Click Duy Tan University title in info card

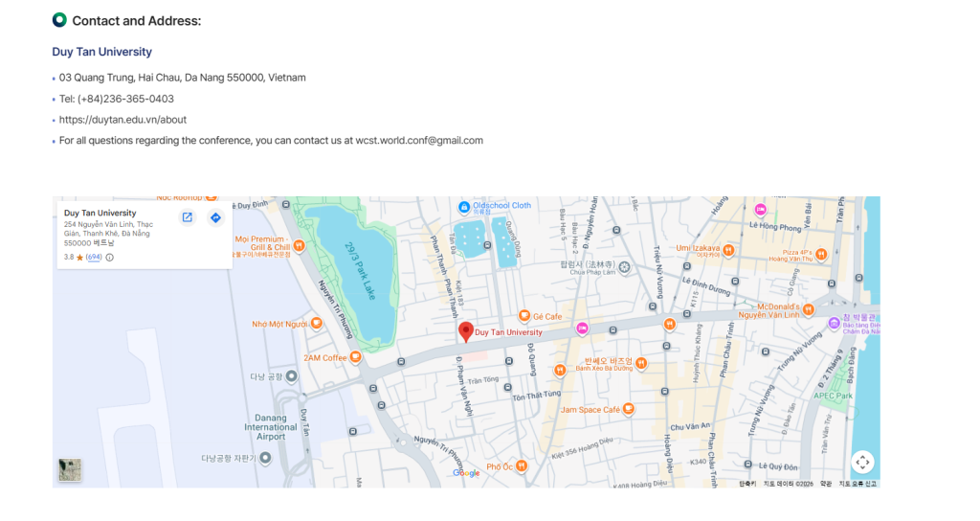pyautogui.click(x=100, y=213)
